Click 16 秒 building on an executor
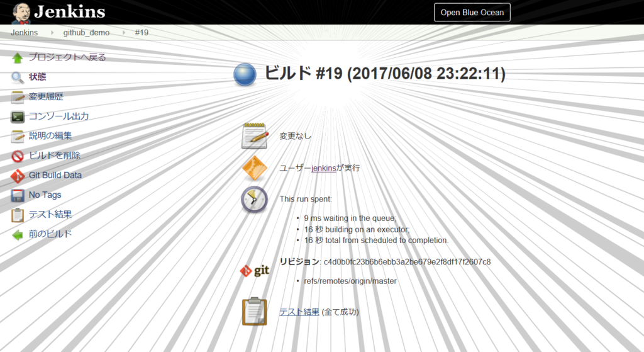 pos(357,229)
